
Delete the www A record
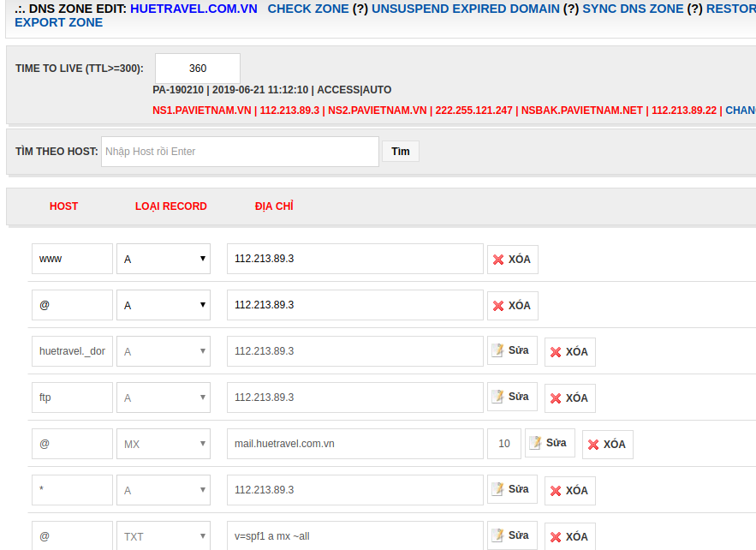(513, 260)
